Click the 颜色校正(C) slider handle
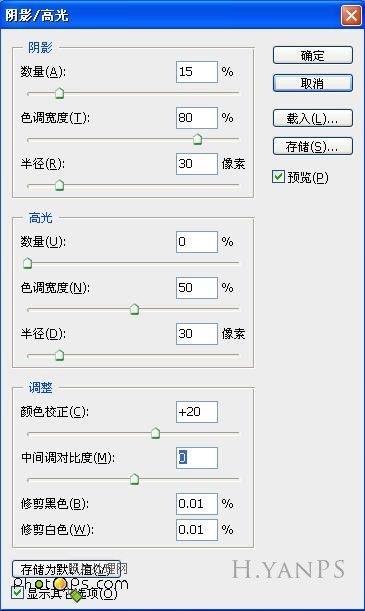 (155, 433)
